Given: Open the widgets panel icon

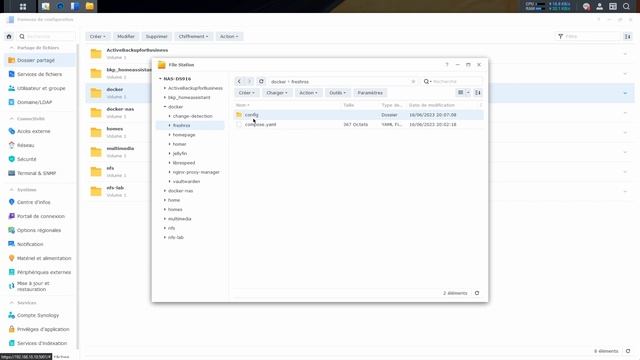Looking at the screenshot, I should (613, 7).
